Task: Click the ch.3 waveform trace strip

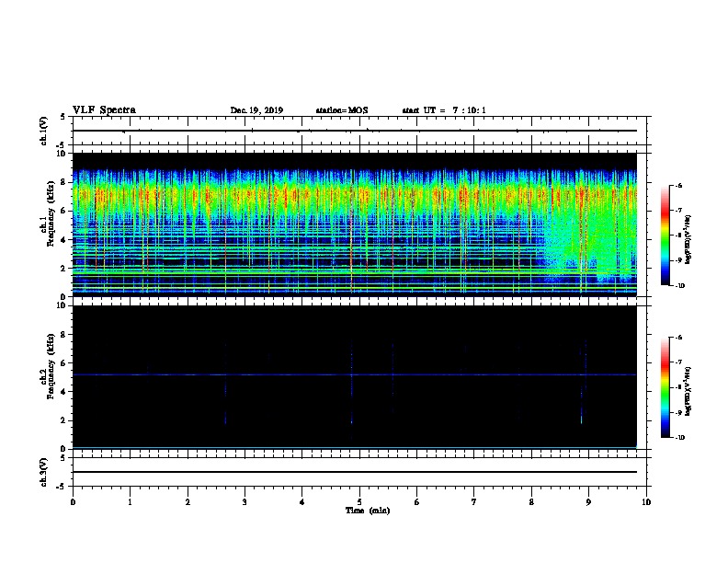Action: pos(355,472)
